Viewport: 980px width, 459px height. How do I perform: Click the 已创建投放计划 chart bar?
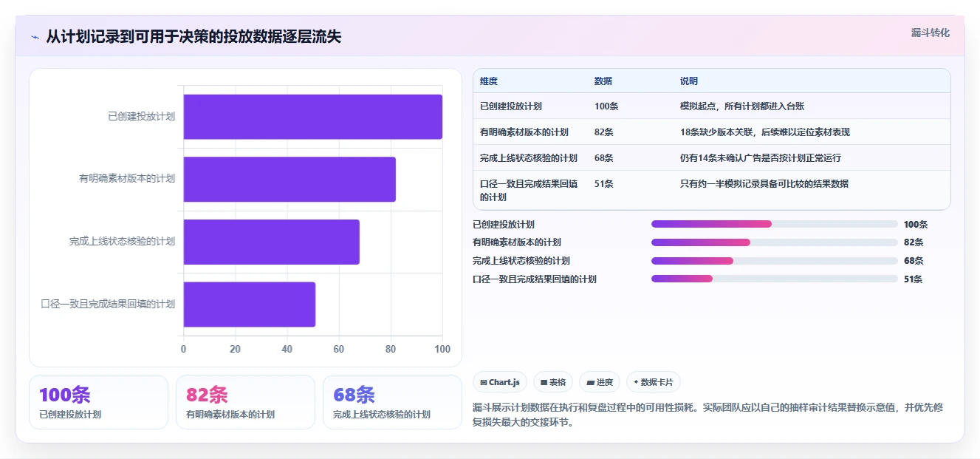312,117
